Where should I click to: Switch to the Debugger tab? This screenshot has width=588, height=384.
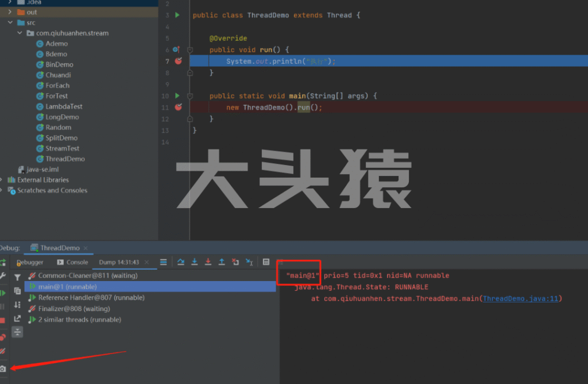30,262
